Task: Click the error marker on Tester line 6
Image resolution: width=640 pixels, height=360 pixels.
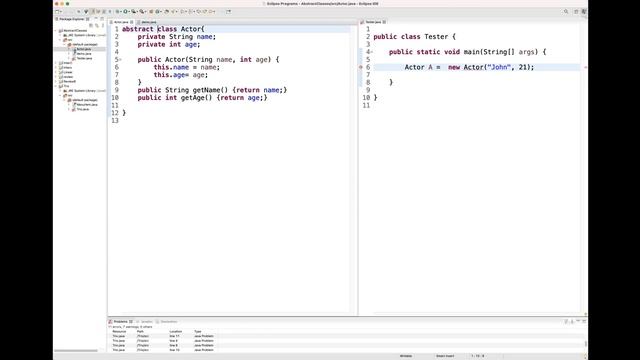Action: point(361,67)
